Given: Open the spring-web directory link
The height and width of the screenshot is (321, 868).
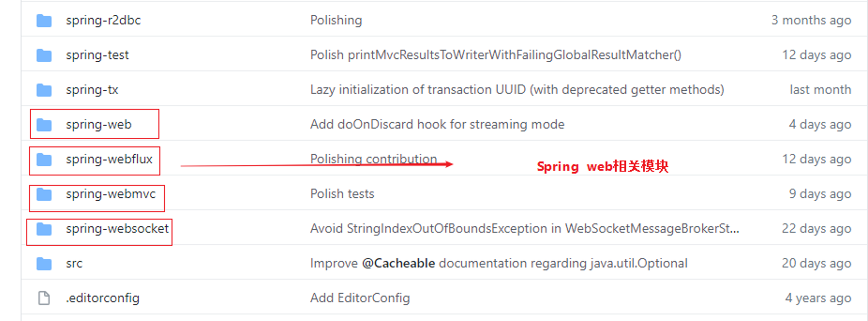Looking at the screenshot, I should [x=99, y=125].
